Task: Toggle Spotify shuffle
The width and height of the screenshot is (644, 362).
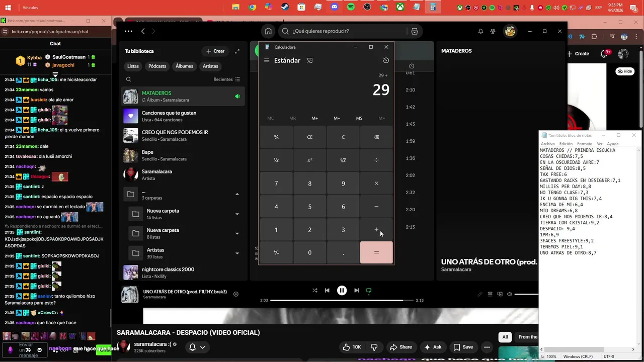Action: [315, 291]
